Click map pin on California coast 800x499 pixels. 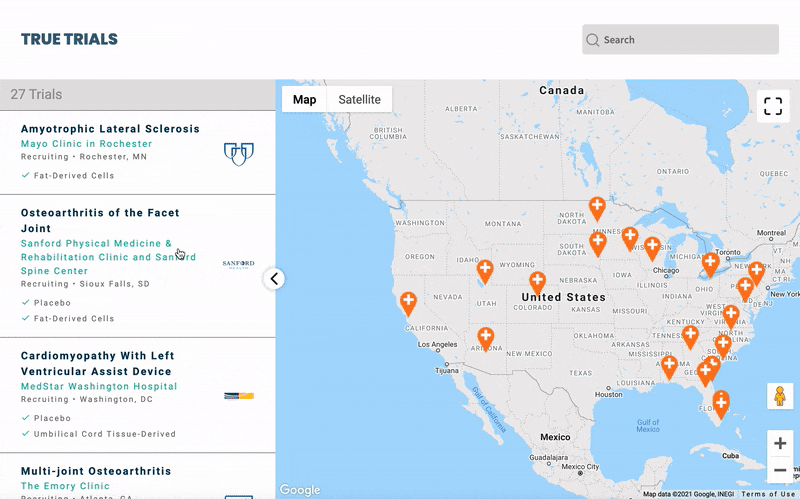coord(408,303)
